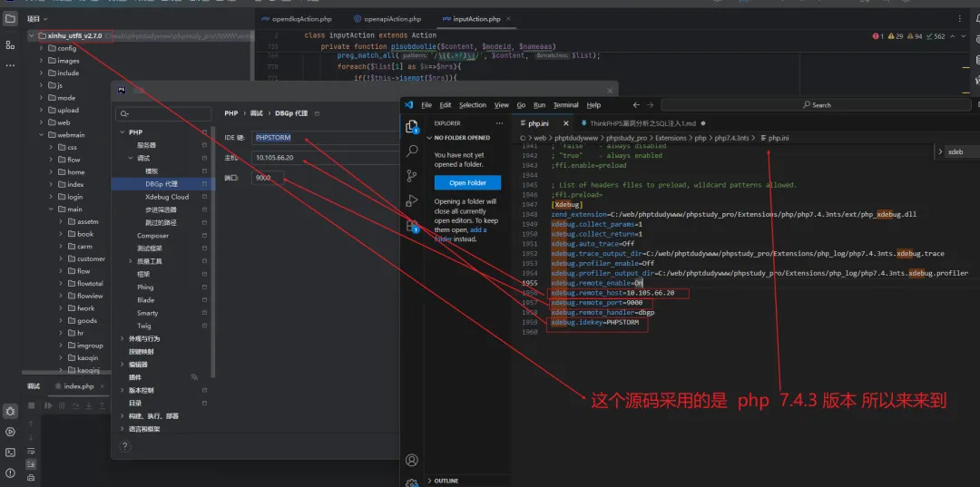This screenshot has width=980, height=487.
Task: Open Explorer more actions ellipsis in VS Code
Action: click(x=499, y=123)
